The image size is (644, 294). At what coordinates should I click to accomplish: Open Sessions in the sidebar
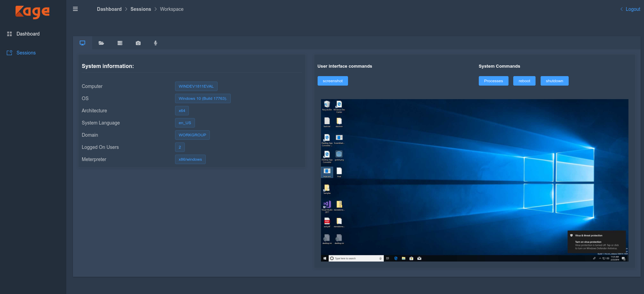[x=26, y=53]
